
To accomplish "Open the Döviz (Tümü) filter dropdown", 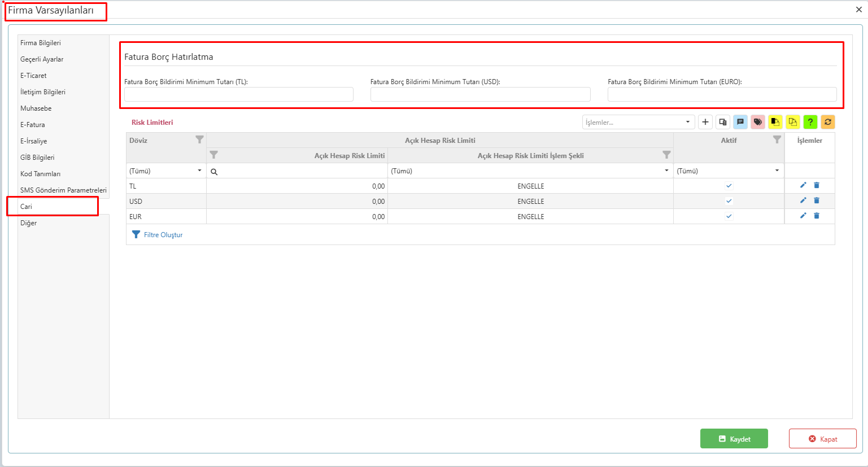I will [166, 171].
